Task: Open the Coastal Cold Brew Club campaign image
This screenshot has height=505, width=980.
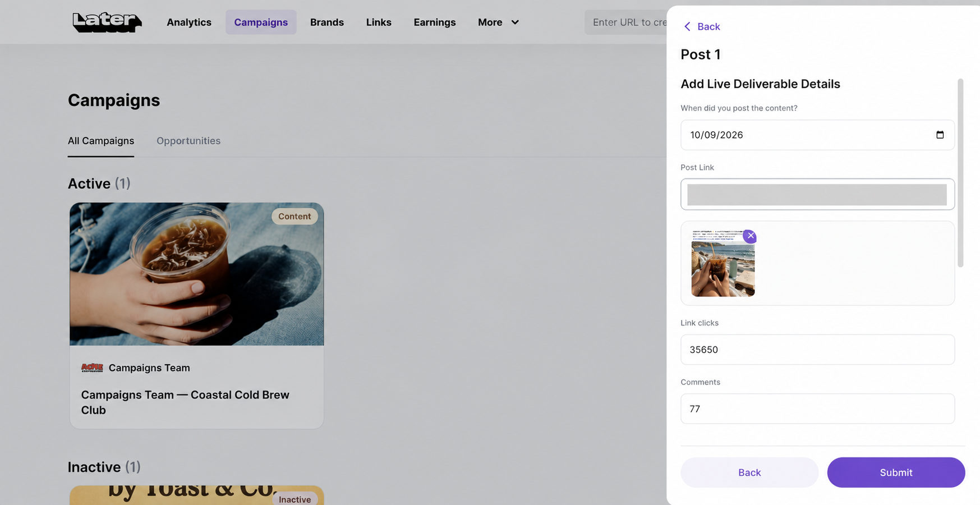Action: click(197, 274)
